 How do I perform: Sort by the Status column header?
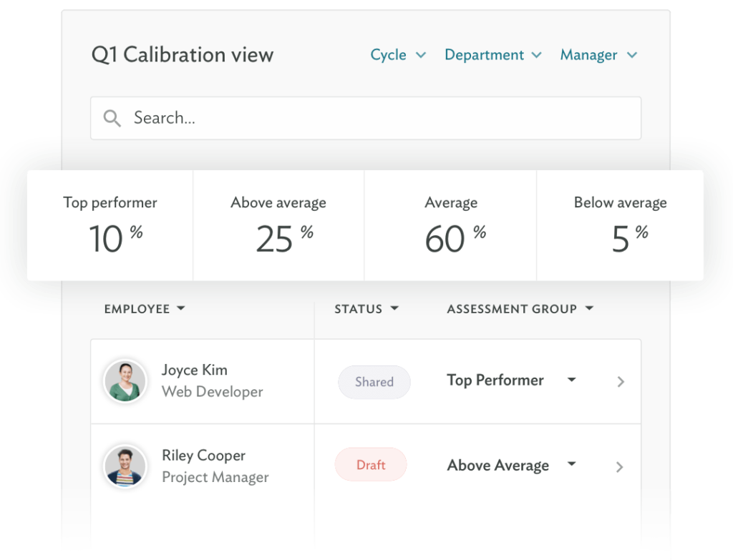pos(366,309)
